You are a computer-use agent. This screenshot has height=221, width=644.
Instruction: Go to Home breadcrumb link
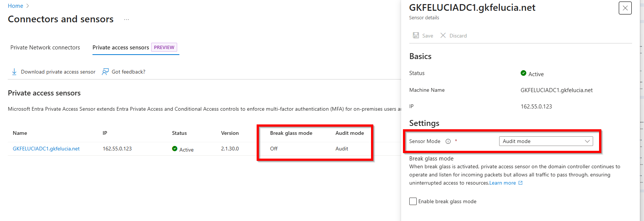click(16, 6)
